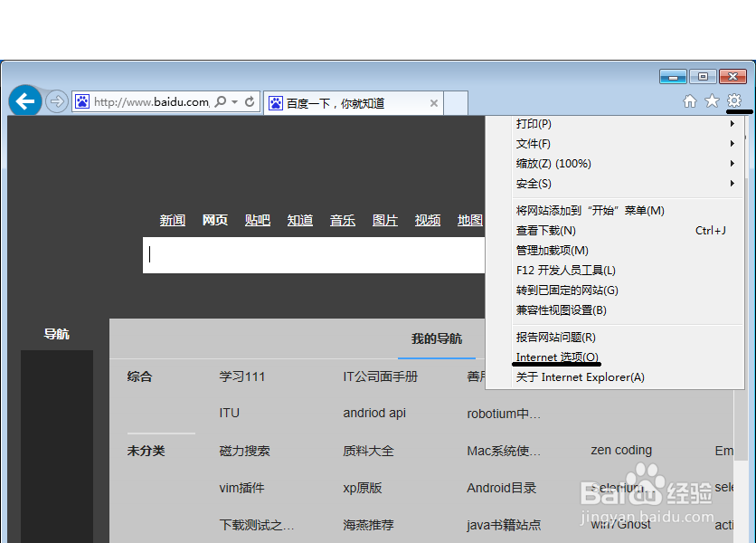
Task: Click the 综合 category label
Action: pos(140,376)
